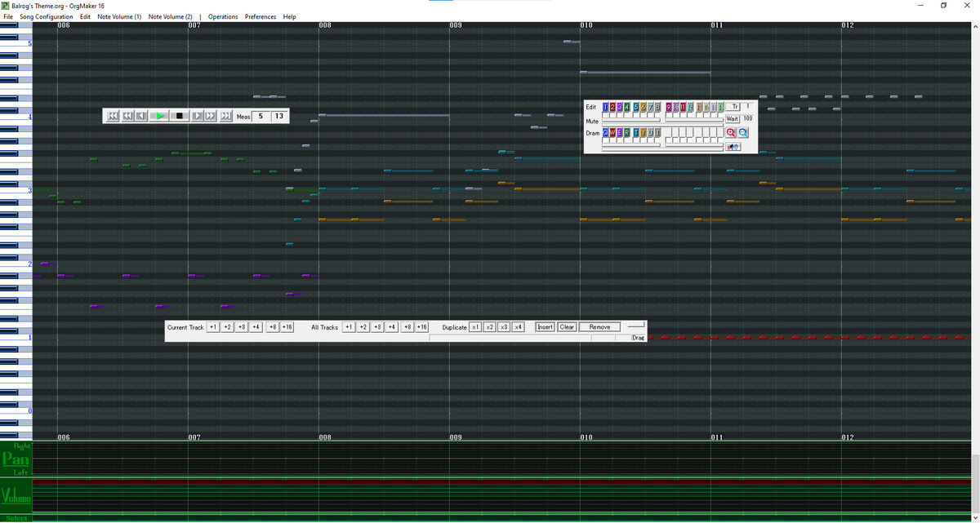This screenshot has width=980, height=523.
Task: Click the Duplicate x2 button
Action: (x=489, y=327)
